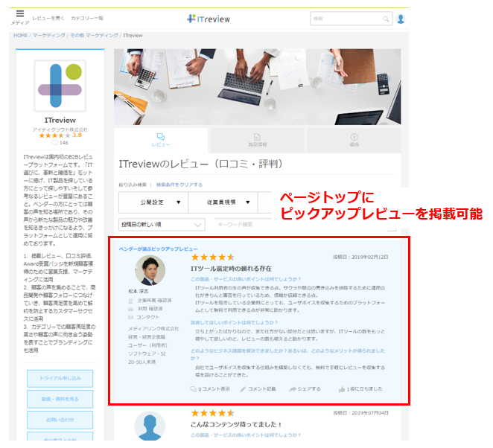Screen dimensions: 493x448
Task: Click ベンダーが選ぶピックアップレビュー heading
Action: pyautogui.click(x=158, y=249)
